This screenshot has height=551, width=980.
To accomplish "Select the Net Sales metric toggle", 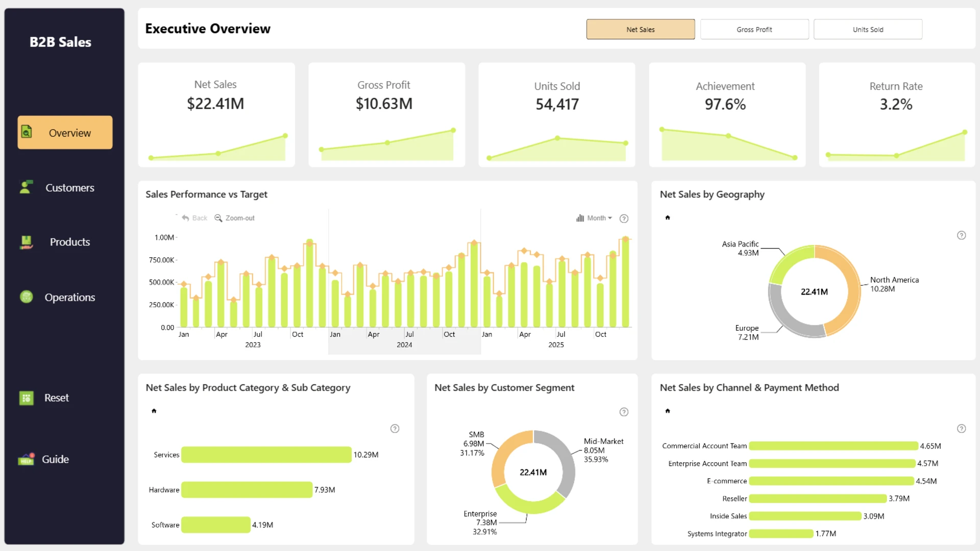I will coord(641,29).
